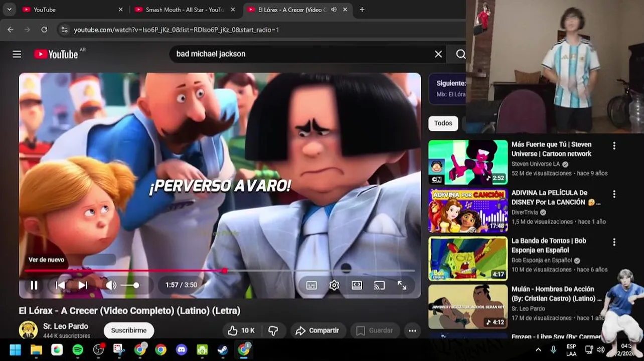Screen dimensions: 644x361
Task: Share the video with Compartir button
Action: [x=317, y=330]
